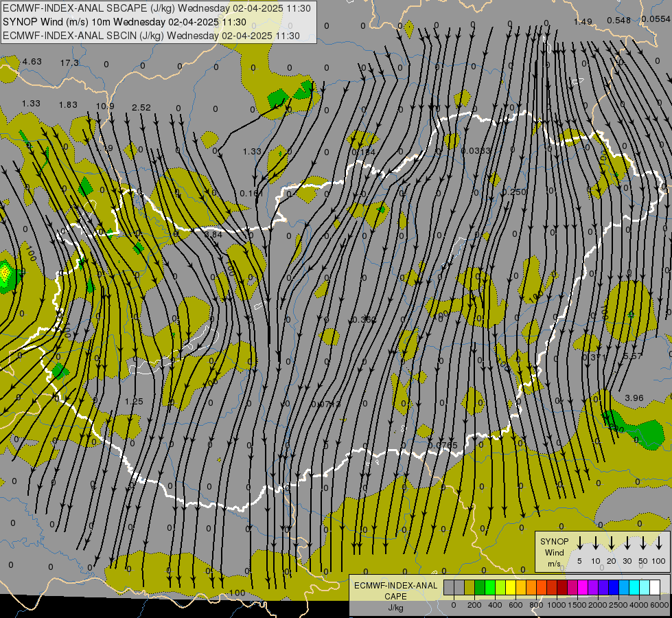Click the 600 tick label on CAPE scale

click(x=515, y=605)
